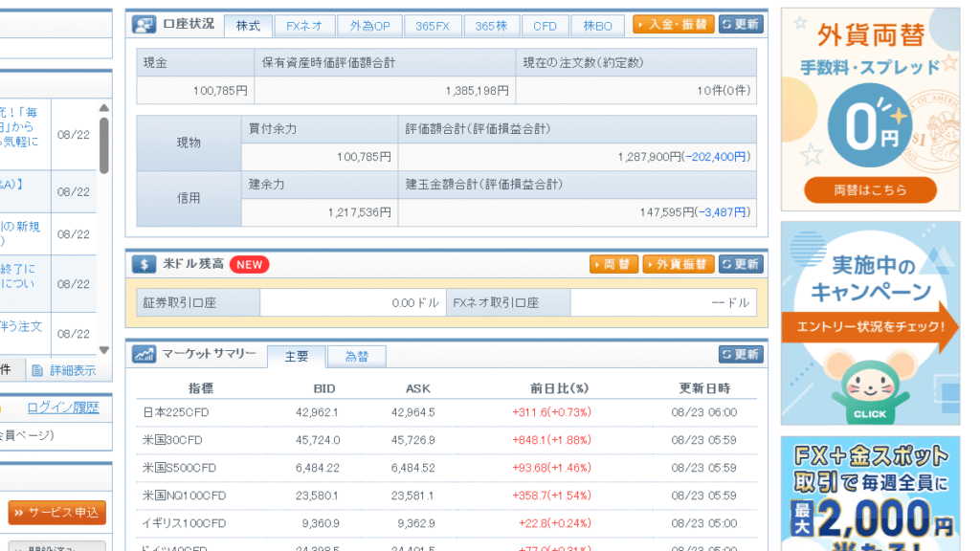Screen dimensions: 980x551
Task: Open the 実施中のキャンペーン banner
Action: [870, 323]
